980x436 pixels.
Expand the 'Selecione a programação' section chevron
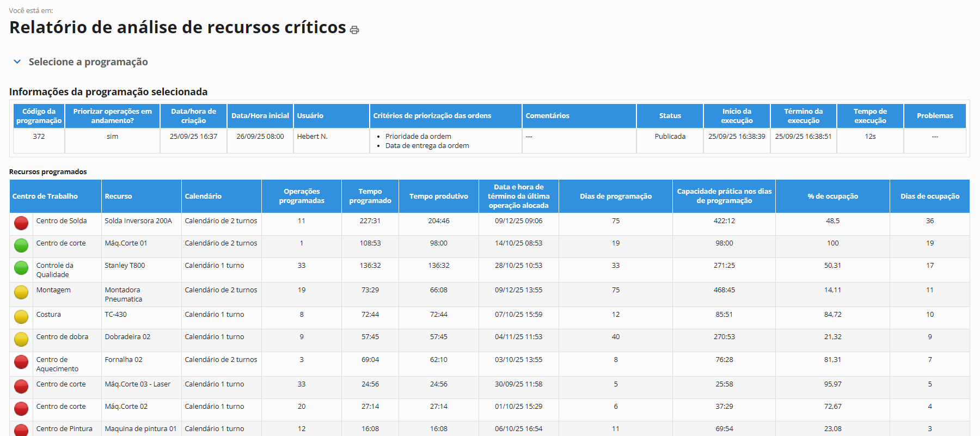pyautogui.click(x=17, y=62)
